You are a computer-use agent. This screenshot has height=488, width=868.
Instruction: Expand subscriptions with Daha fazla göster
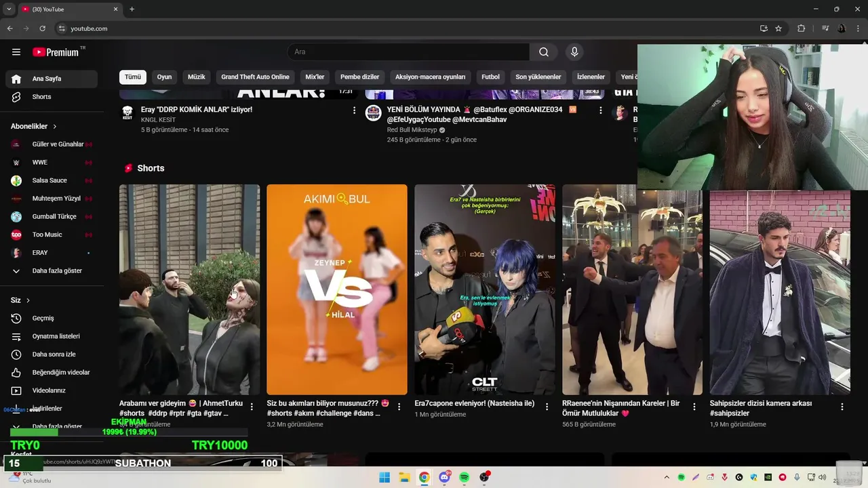click(x=52, y=270)
